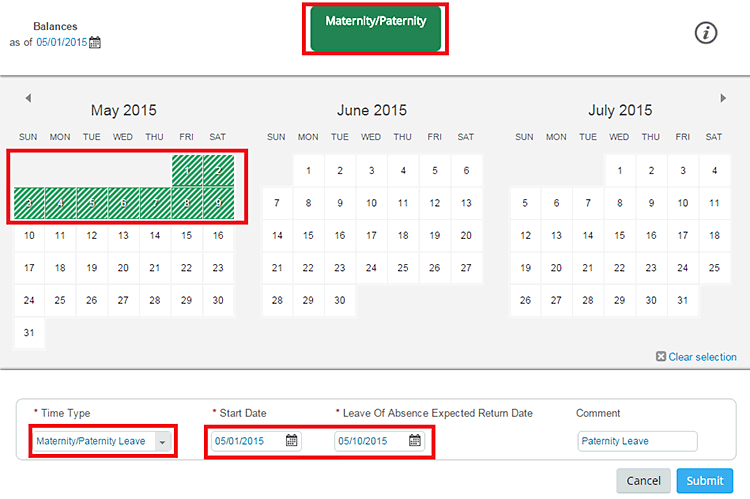Click the Clear selection X icon
Screen dimensions: 750x499
[x=661, y=357]
